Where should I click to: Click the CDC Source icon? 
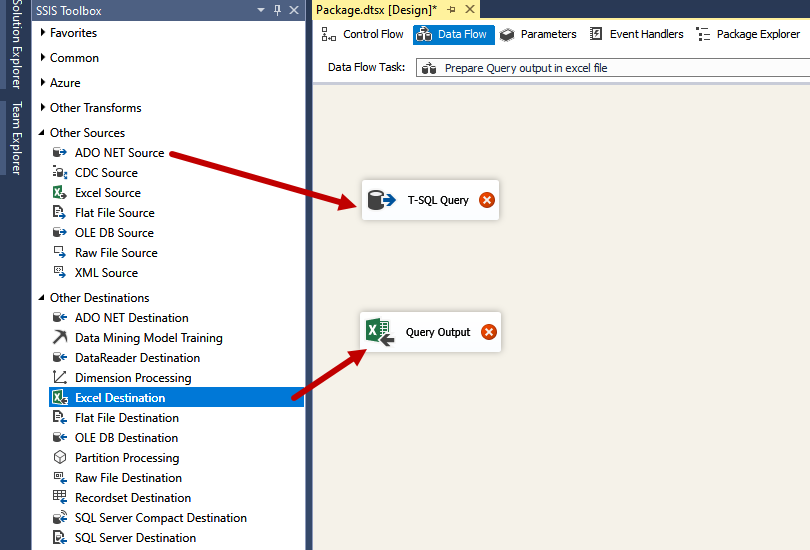(x=60, y=172)
